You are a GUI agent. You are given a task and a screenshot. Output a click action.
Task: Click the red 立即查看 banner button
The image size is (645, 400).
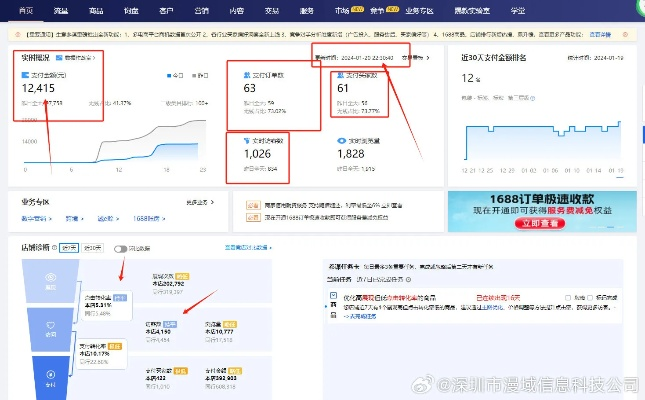[x=540, y=223]
